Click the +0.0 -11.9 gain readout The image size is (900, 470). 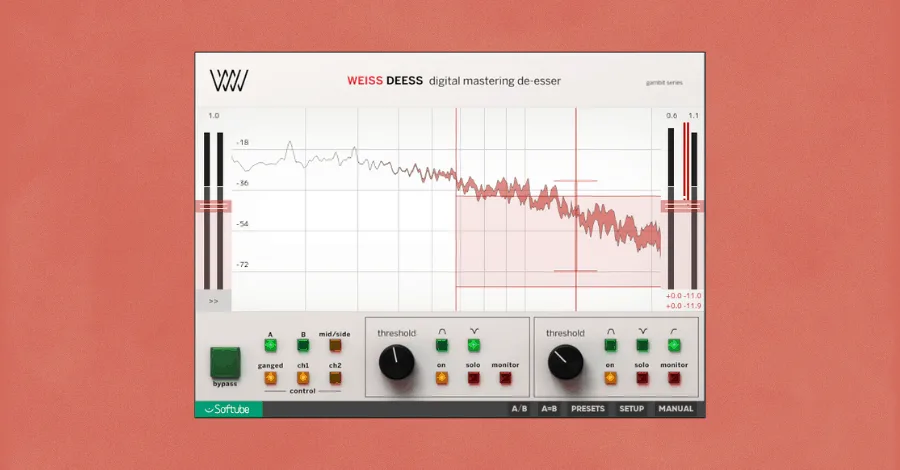point(683,306)
